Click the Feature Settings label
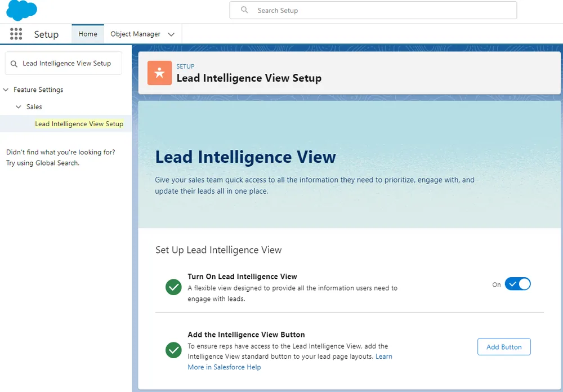The image size is (563, 392). pyautogui.click(x=38, y=90)
